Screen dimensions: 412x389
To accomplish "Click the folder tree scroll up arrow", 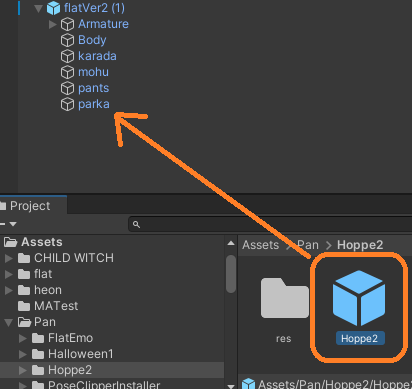I will [x=231, y=243].
